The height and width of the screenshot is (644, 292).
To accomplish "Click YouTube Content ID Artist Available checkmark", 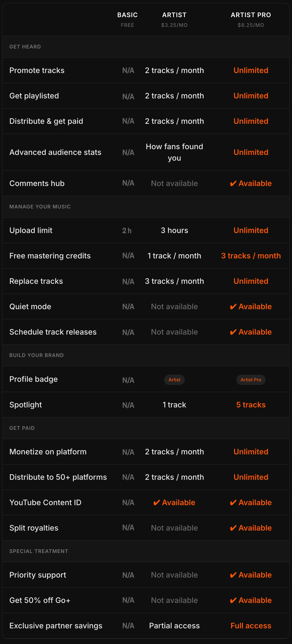I will click(x=174, y=502).
